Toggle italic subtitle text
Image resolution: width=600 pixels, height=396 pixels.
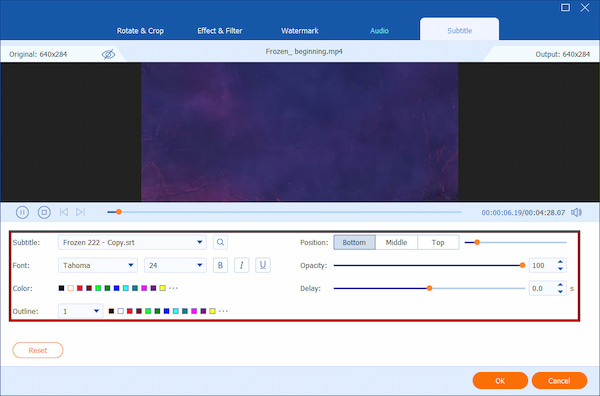point(241,265)
